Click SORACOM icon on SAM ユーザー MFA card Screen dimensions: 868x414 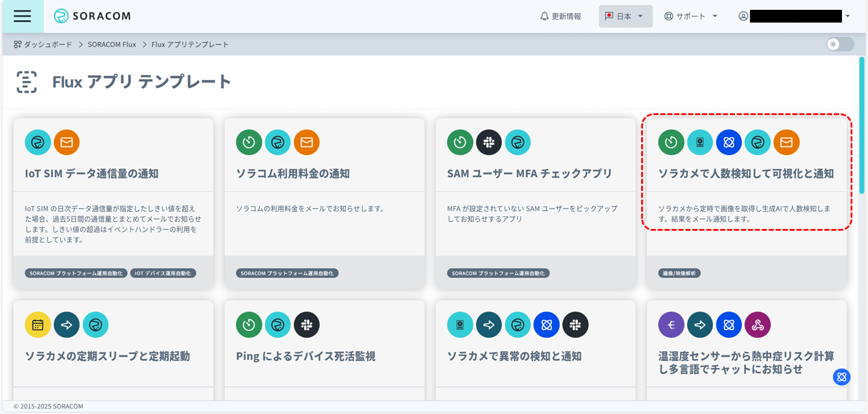coord(518,142)
